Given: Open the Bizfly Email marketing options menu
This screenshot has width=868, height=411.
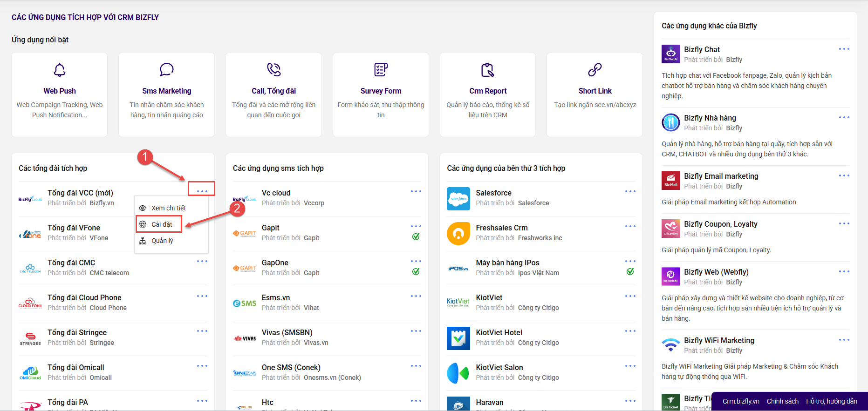Looking at the screenshot, I should (x=844, y=175).
